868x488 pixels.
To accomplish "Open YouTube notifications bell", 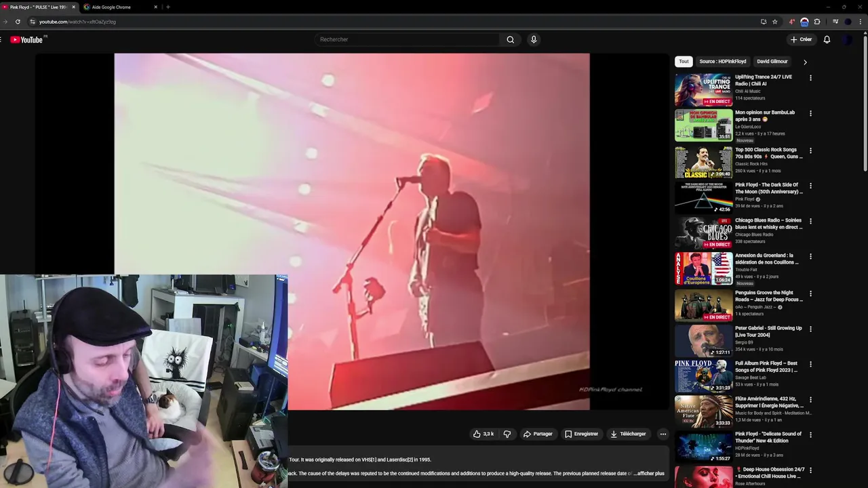I will point(827,39).
